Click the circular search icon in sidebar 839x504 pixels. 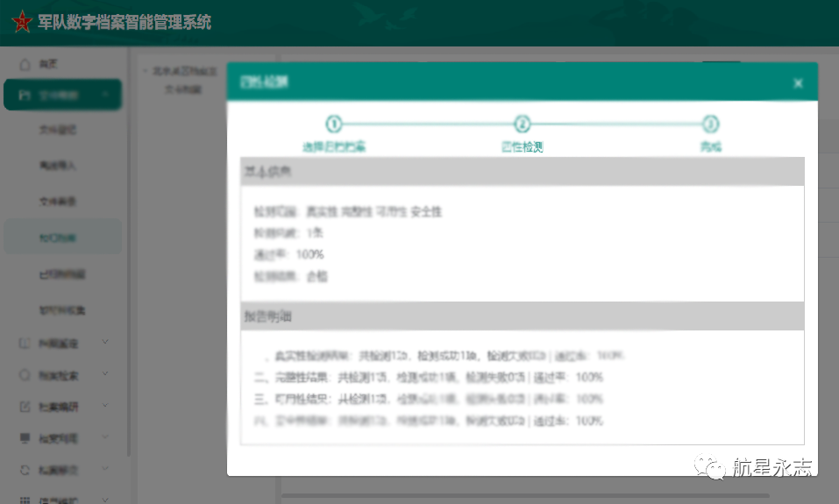[x=25, y=375]
